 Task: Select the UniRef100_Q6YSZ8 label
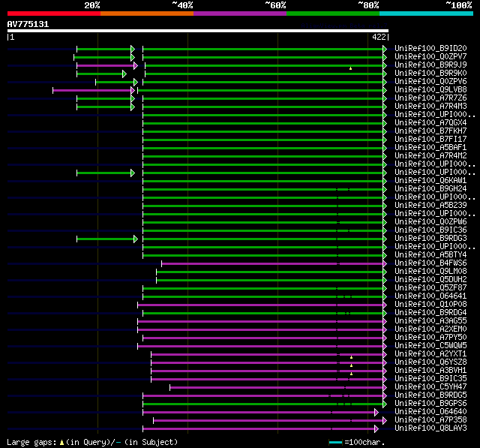pos(430,362)
